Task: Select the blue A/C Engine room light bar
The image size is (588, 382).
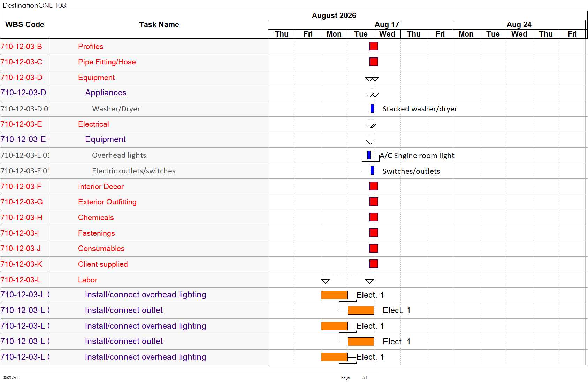Action: pyautogui.click(x=369, y=155)
